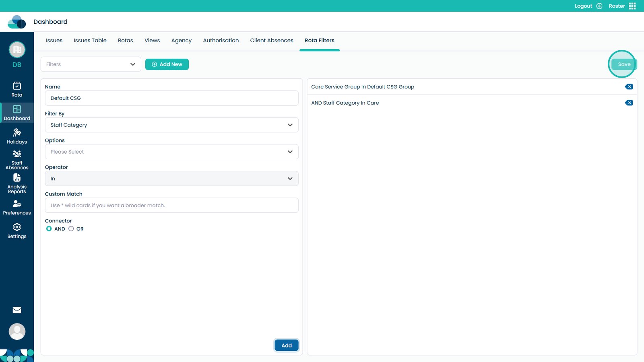Screen dimensions: 644x362
Task: Open the Client Absences tab
Action: [x=272, y=41]
